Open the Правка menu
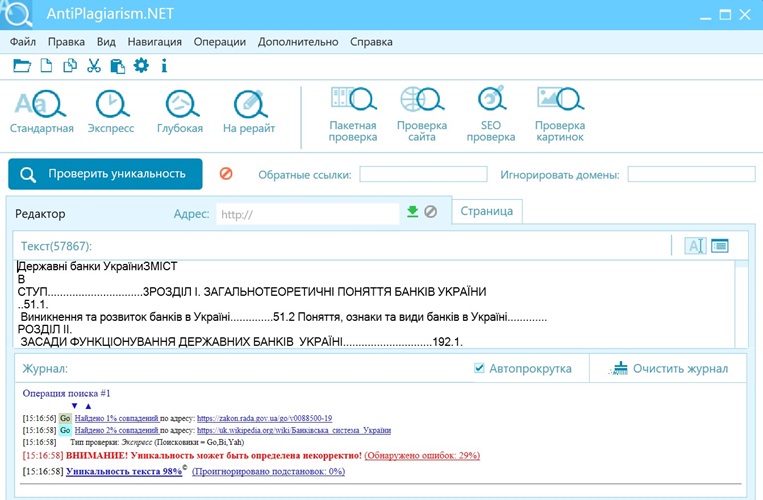 point(66,42)
